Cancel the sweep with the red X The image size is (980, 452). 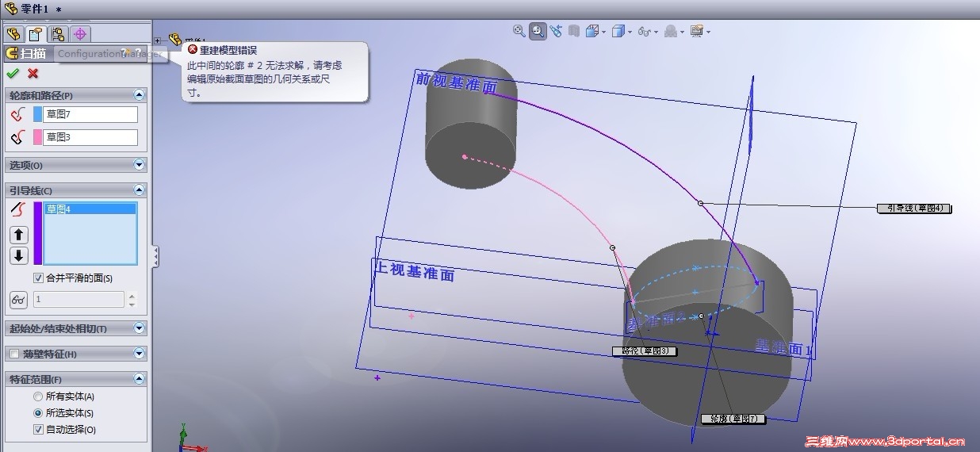tap(33, 73)
